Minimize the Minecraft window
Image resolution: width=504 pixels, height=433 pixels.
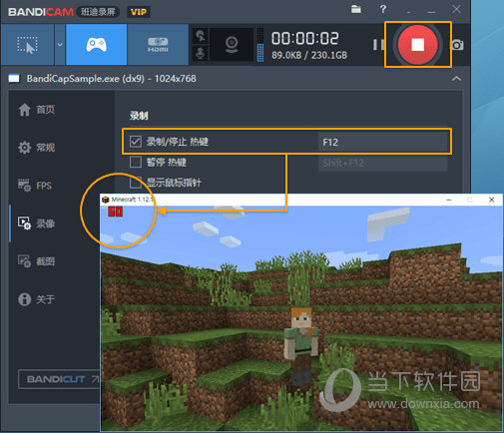[449, 200]
